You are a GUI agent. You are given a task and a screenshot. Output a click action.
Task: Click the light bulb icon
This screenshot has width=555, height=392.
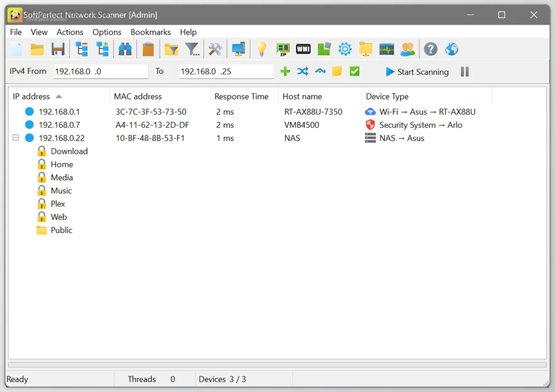click(x=262, y=49)
